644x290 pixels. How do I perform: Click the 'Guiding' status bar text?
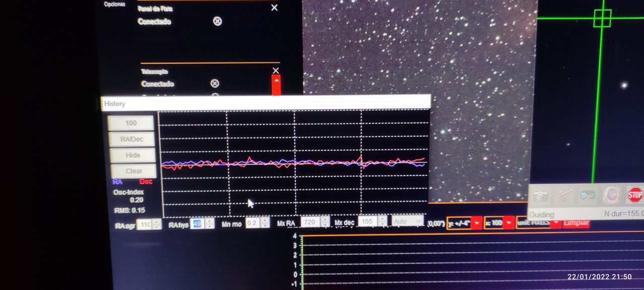(541, 214)
